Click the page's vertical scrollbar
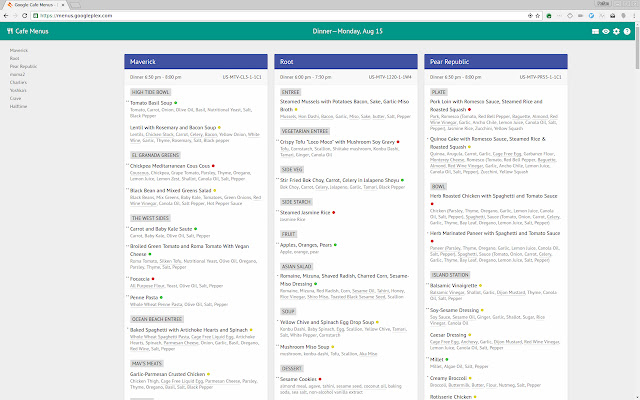The width and height of the screenshot is (640, 400). coord(637,200)
